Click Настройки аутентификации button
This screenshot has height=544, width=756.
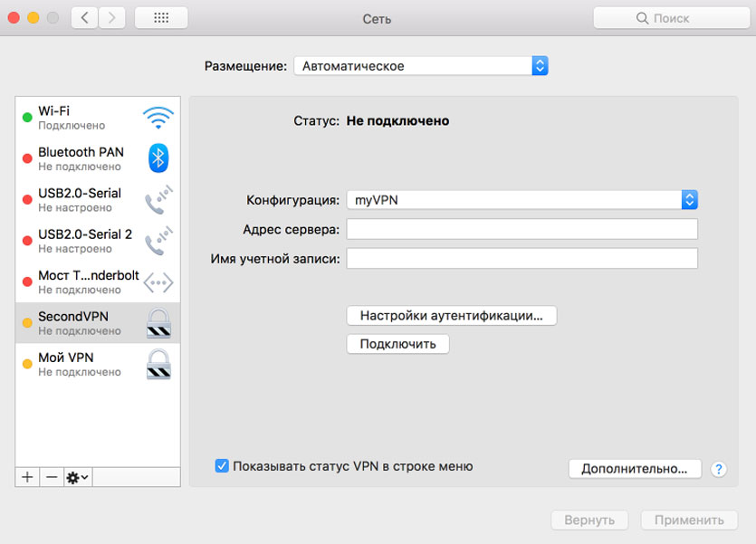451,316
